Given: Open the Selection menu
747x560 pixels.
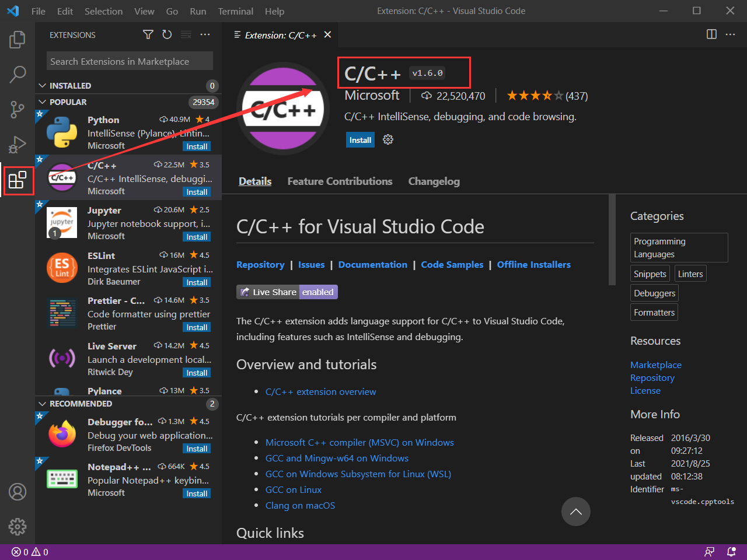Looking at the screenshot, I should 103,11.
